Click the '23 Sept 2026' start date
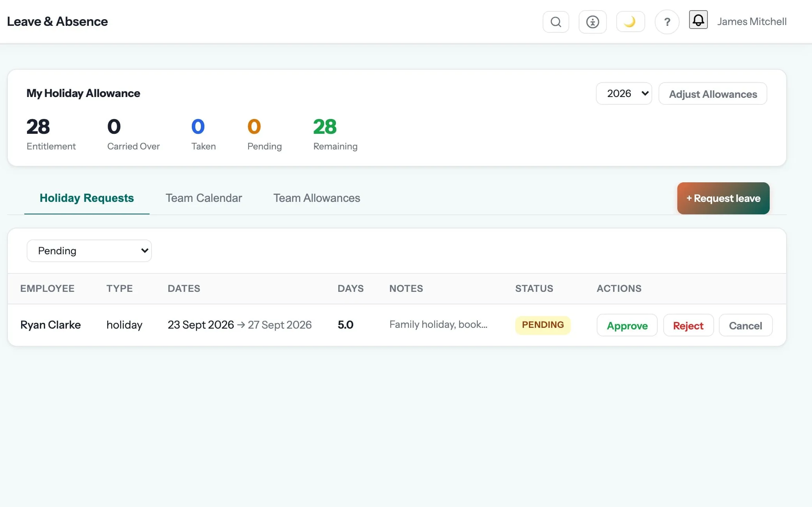The width and height of the screenshot is (812, 507). (x=200, y=325)
